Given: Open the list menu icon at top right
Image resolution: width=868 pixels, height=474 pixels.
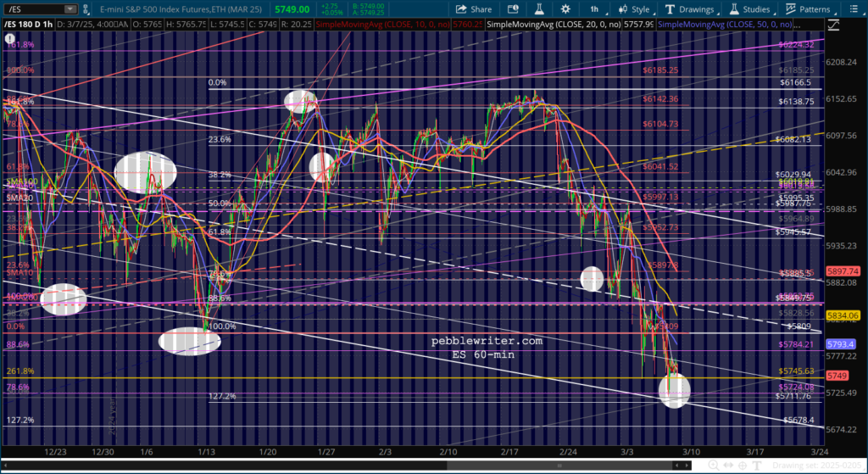Looking at the screenshot, I should click(x=856, y=9).
